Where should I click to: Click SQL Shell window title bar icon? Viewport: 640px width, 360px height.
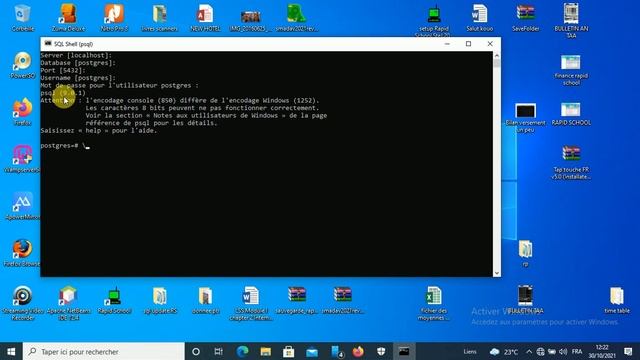(48, 44)
